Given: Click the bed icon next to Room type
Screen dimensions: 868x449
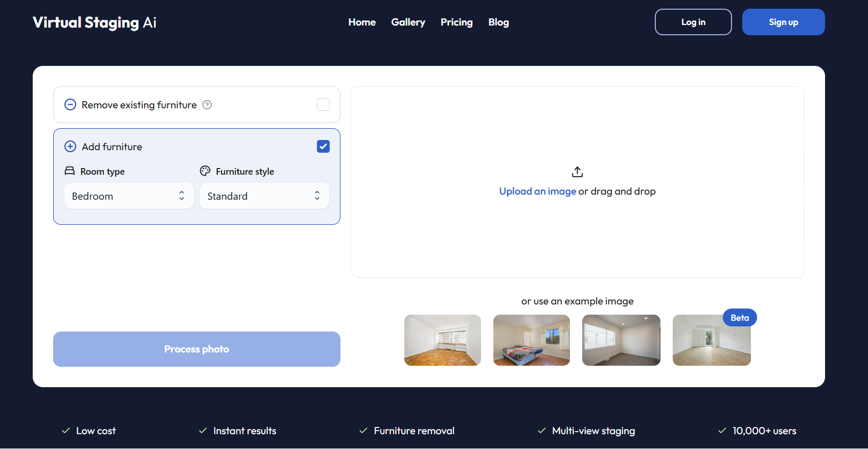Looking at the screenshot, I should 70,171.
